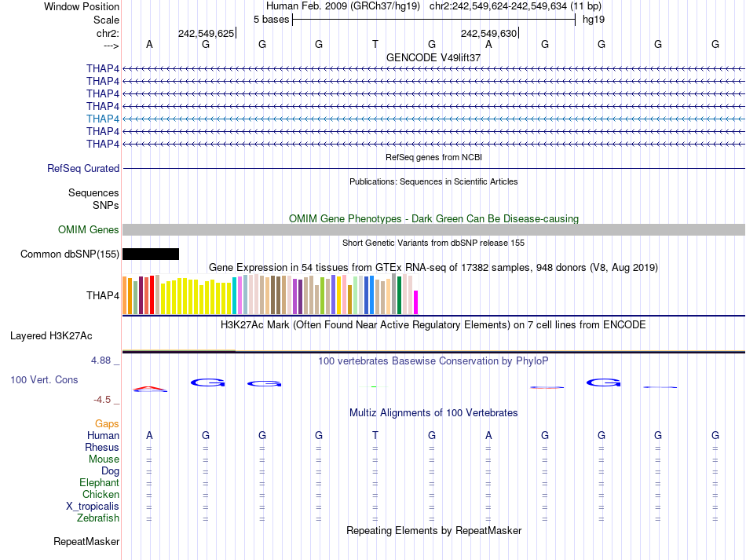This screenshot has height=560, width=746.
Task: Open the 100 Vert. Cons track label
Action: point(44,379)
